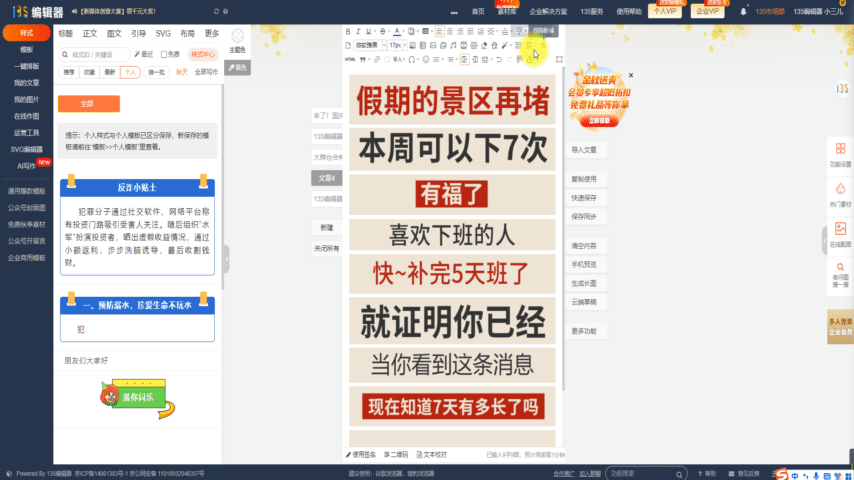This screenshot has width=854, height=480.
Task: Toggle fullscreen editor icon
Action: point(559,59)
